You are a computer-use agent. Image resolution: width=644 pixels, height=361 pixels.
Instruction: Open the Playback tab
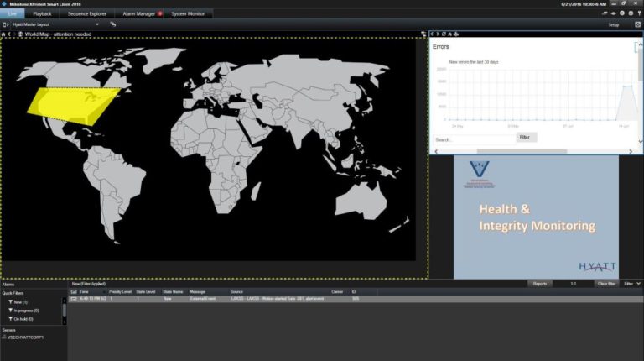click(x=42, y=13)
